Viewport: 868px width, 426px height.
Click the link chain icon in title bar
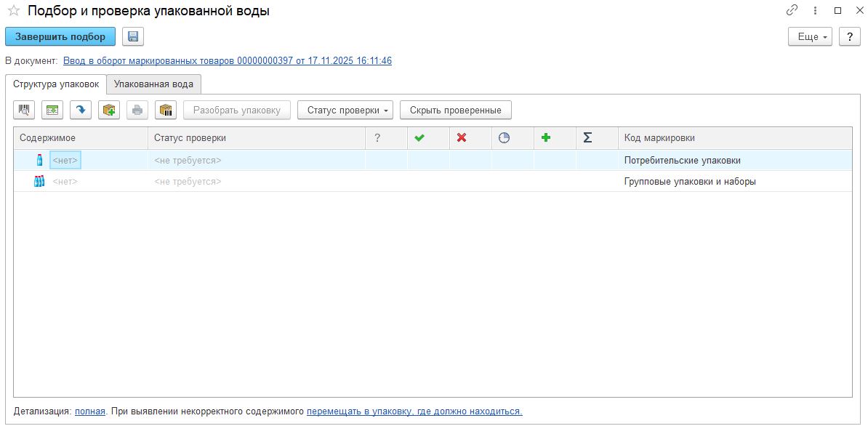click(x=792, y=11)
